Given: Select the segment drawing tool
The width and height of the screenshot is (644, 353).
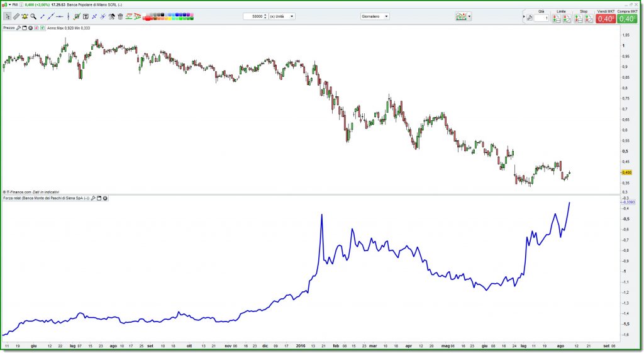Looking at the screenshot, I should (x=42, y=16).
